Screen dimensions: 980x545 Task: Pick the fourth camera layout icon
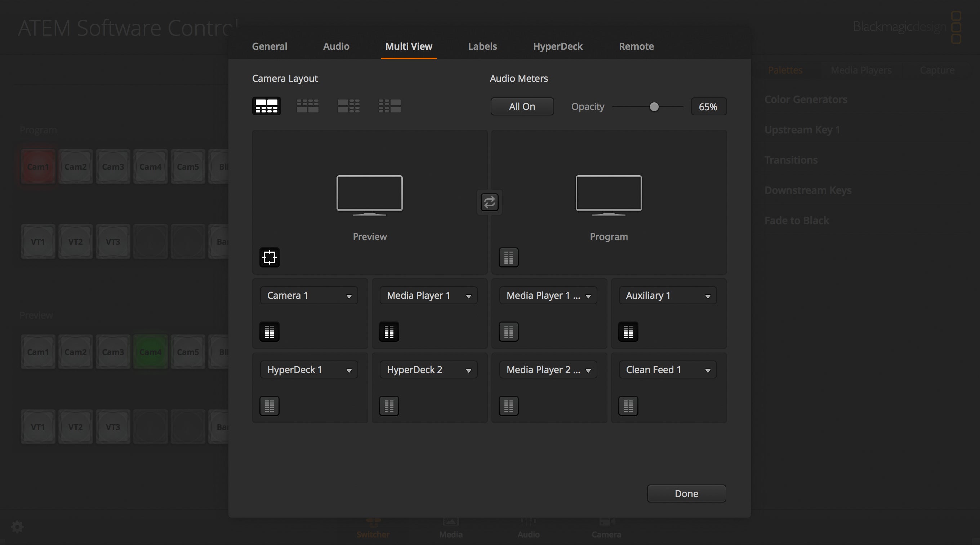(389, 106)
